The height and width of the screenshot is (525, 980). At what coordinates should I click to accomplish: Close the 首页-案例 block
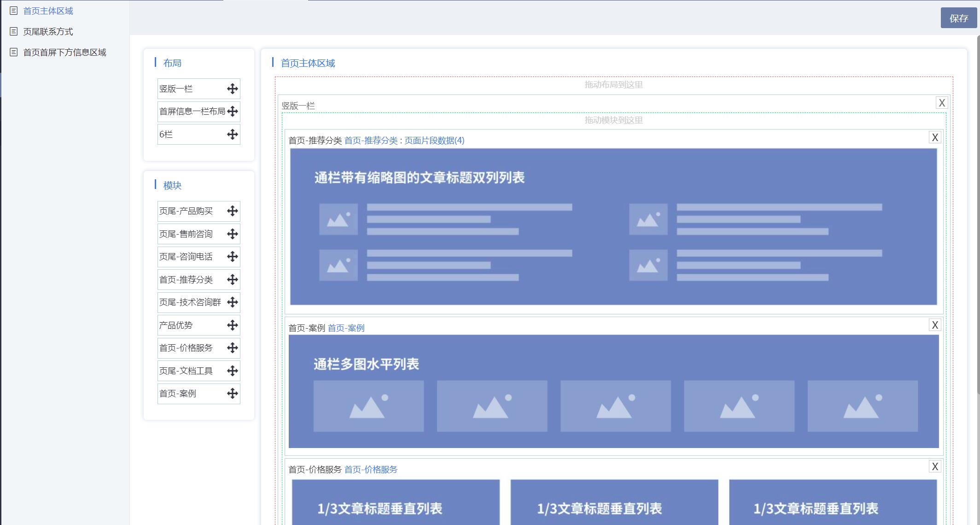point(935,325)
